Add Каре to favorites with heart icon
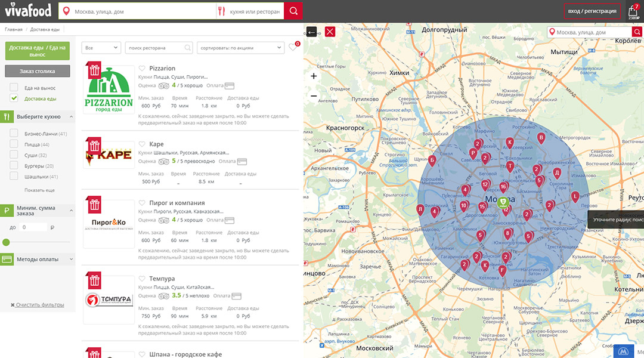Image resolution: width=644 pixels, height=358 pixels. [142, 144]
